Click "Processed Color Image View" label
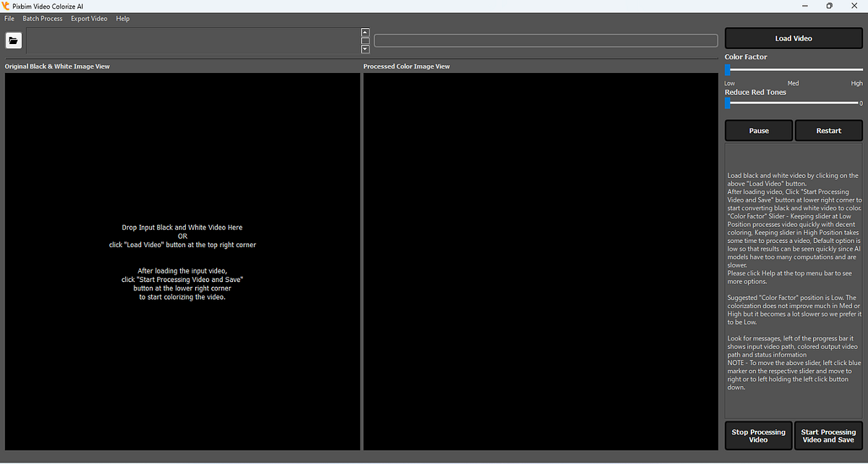The width and height of the screenshot is (868, 464). point(407,66)
